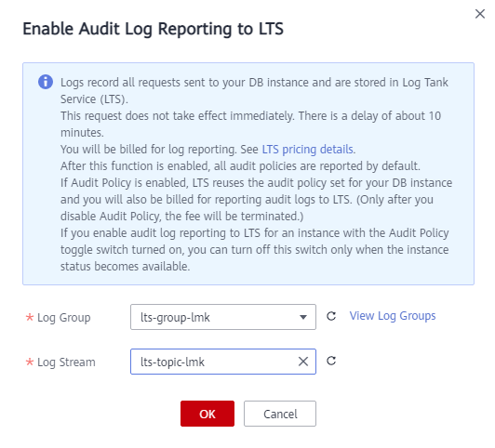Click the required asterisk beside Log Group
Screen dimensions: 495x448
(x=30, y=317)
